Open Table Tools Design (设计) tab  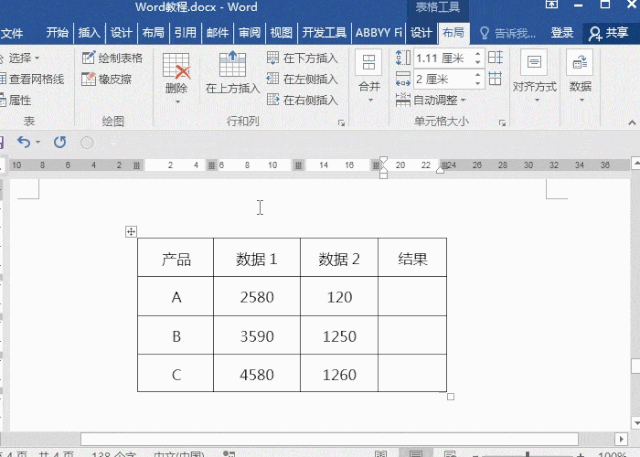point(421,33)
